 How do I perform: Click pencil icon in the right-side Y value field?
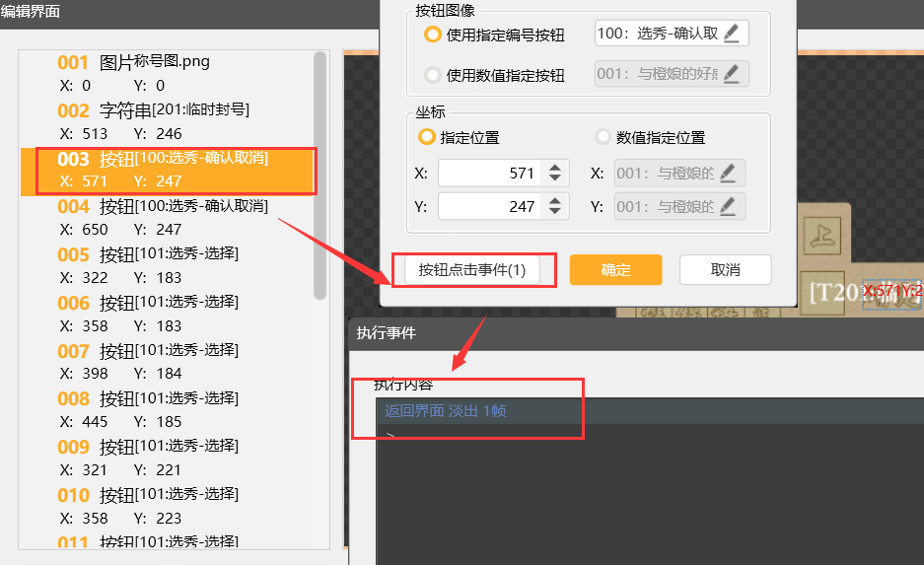[728, 207]
